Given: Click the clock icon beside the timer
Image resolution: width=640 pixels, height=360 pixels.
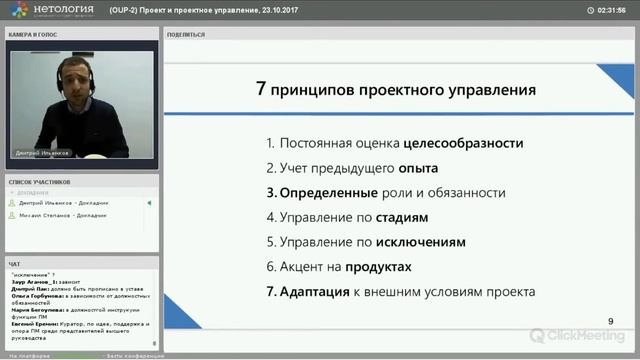Looking at the screenshot, I should click(590, 10).
